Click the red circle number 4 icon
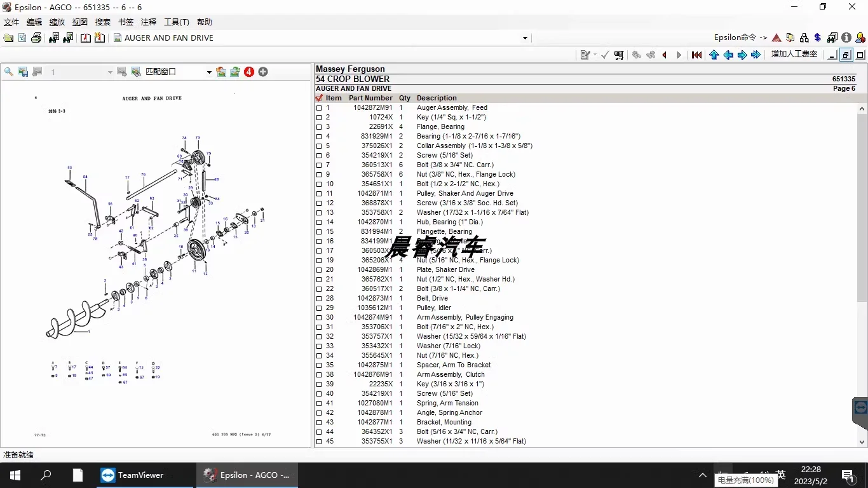This screenshot has width=868, height=488. click(x=249, y=72)
